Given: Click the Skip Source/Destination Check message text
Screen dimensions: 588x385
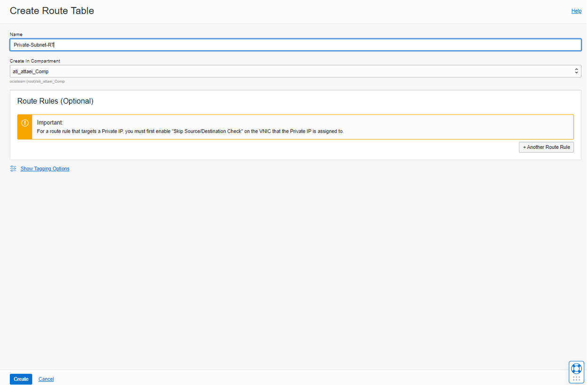Looking at the screenshot, I should point(190,131).
